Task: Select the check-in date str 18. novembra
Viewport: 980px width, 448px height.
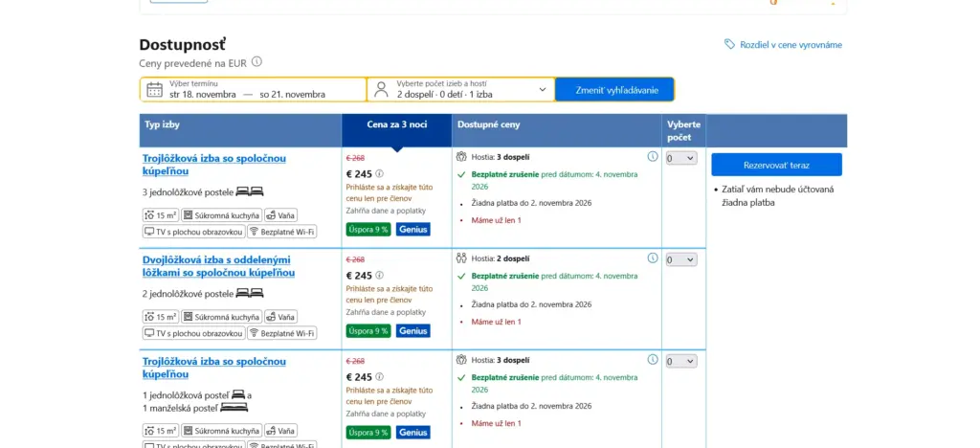Action: point(203,95)
